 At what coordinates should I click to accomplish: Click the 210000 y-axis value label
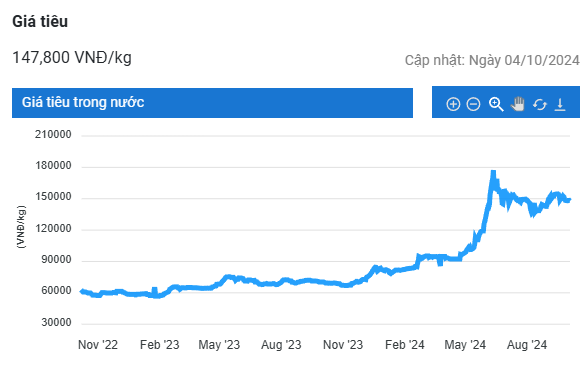click(x=53, y=134)
